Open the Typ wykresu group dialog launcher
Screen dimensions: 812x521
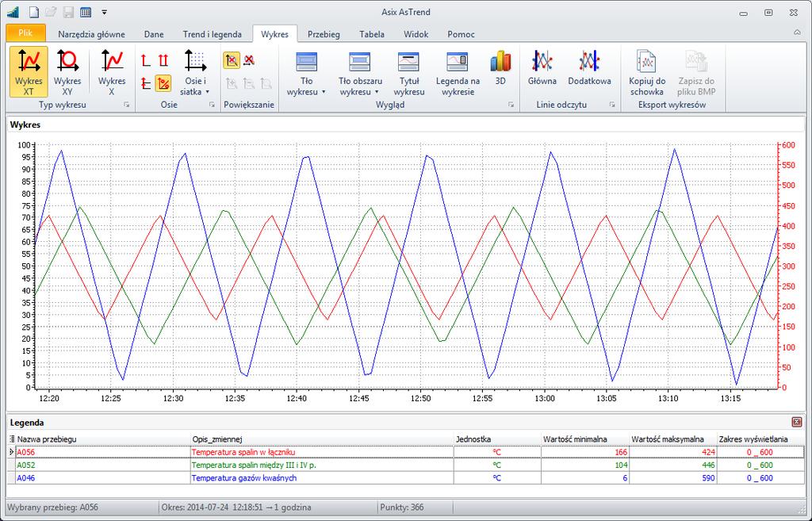(x=126, y=105)
